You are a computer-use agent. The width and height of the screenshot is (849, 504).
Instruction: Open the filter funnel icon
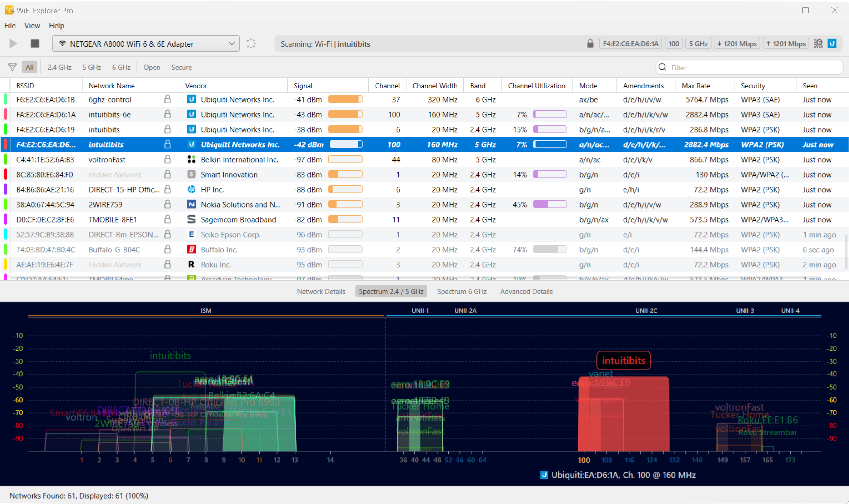(x=12, y=67)
